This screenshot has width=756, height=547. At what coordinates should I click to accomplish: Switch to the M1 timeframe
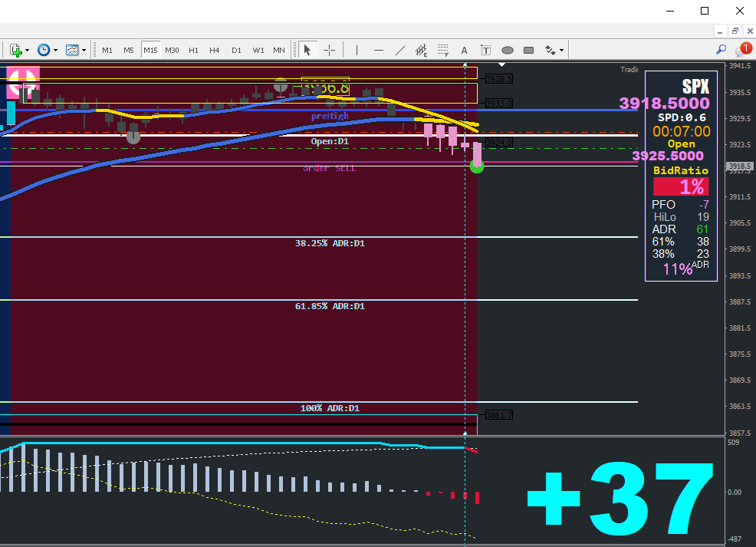pyautogui.click(x=107, y=50)
